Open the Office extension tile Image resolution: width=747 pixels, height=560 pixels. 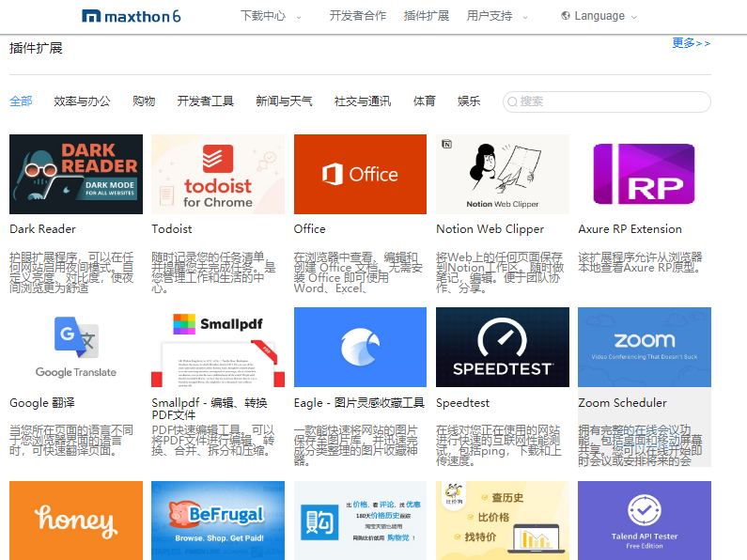coord(360,174)
